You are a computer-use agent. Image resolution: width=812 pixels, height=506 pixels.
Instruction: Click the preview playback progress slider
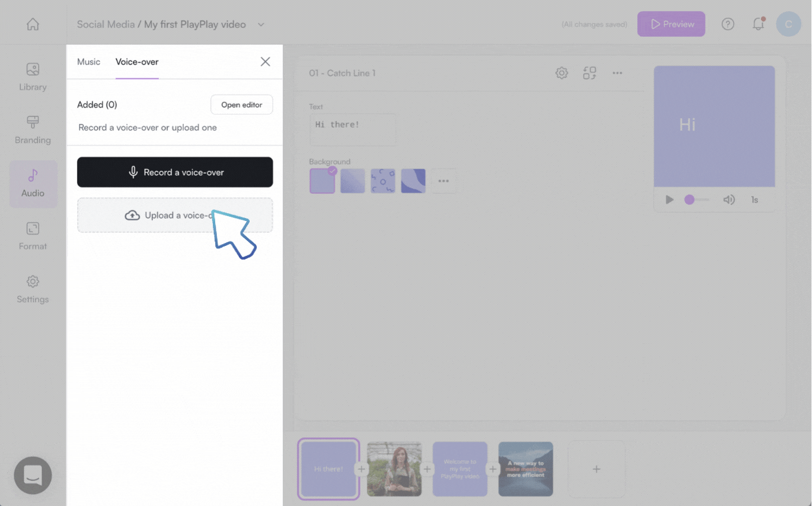pos(697,200)
